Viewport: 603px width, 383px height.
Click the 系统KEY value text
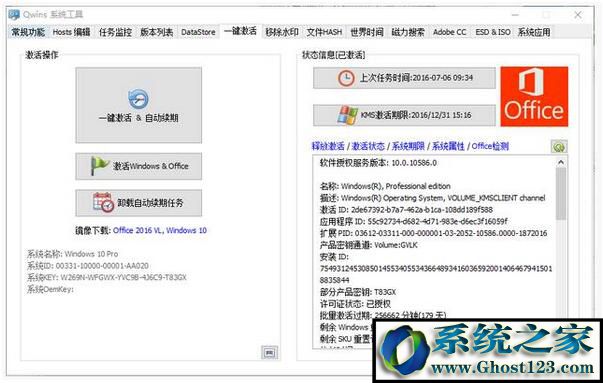123,277
